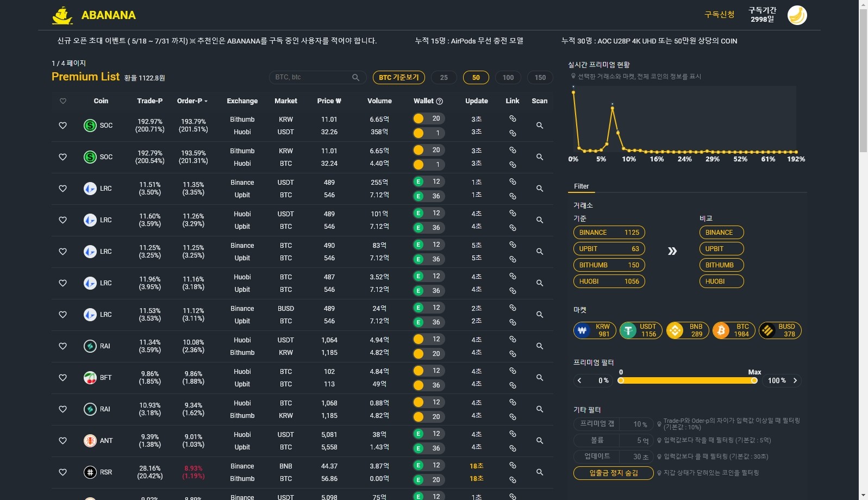This screenshot has width=868, height=500.
Task: Decrease premium filter with left chevron
Action: [579, 380]
